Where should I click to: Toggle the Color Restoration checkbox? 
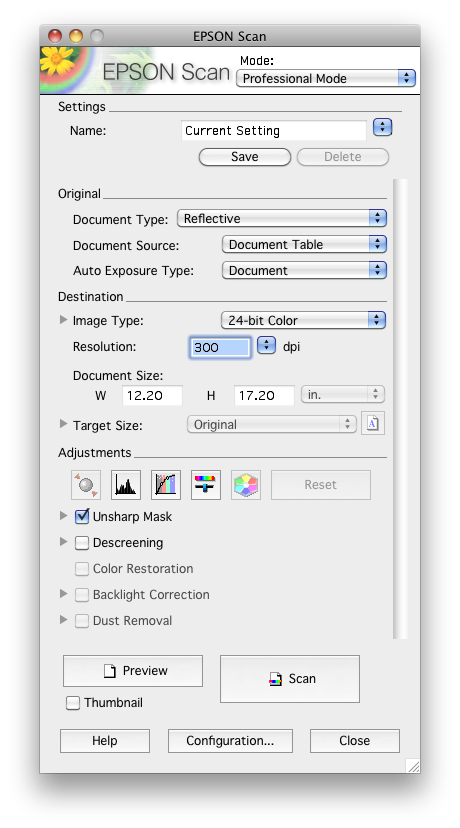click(x=82, y=569)
